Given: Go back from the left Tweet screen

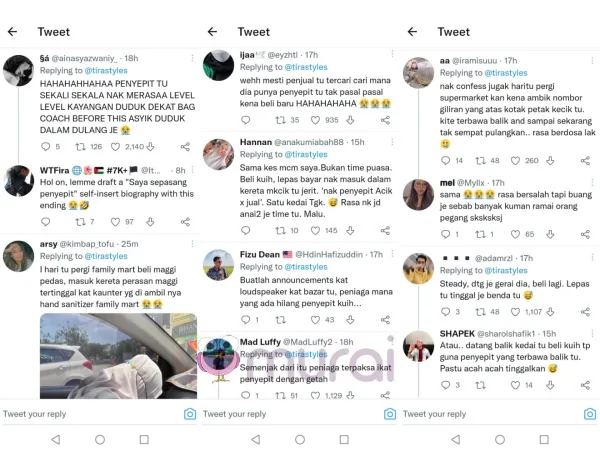Looking at the screenshot, I should pos(13,31).
